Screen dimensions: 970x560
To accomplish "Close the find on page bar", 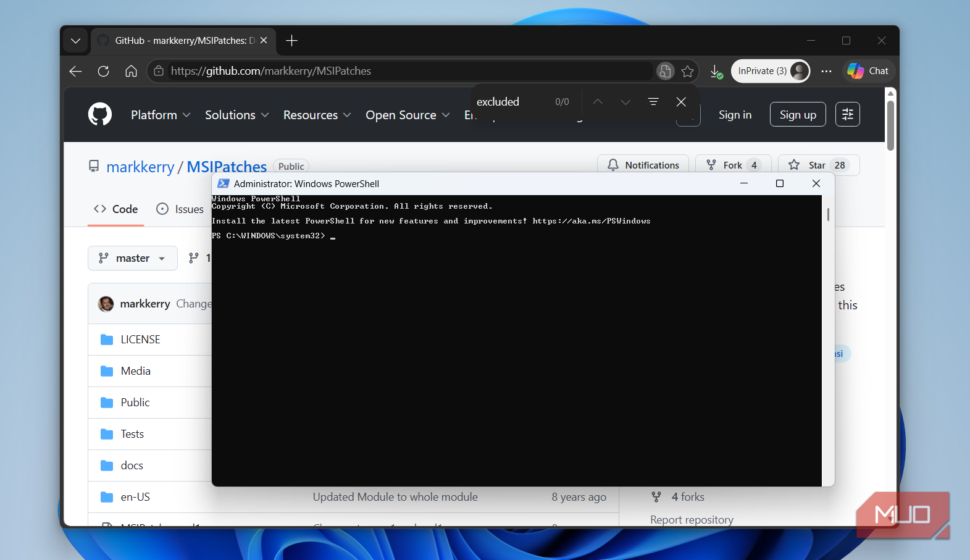I will click(681, 102).
